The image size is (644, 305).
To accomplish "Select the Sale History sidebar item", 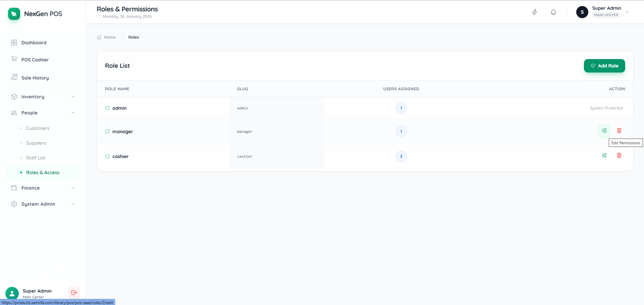I will click(34, 78).
